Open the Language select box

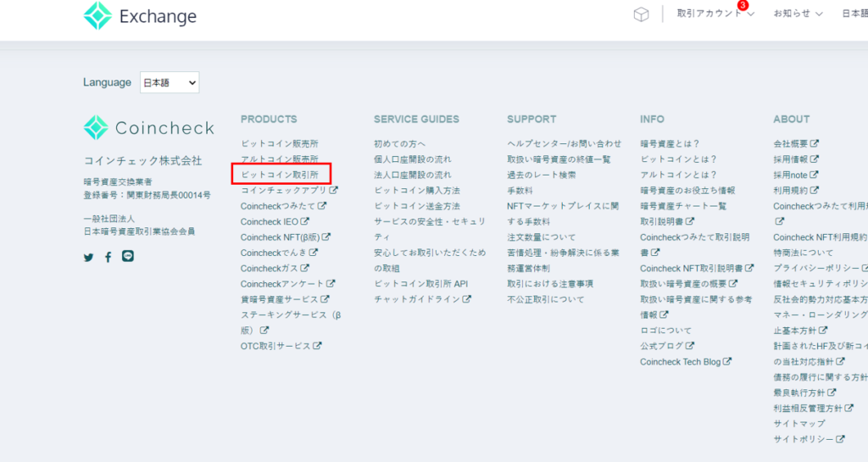pyautogui.click(x=170, y=82)
